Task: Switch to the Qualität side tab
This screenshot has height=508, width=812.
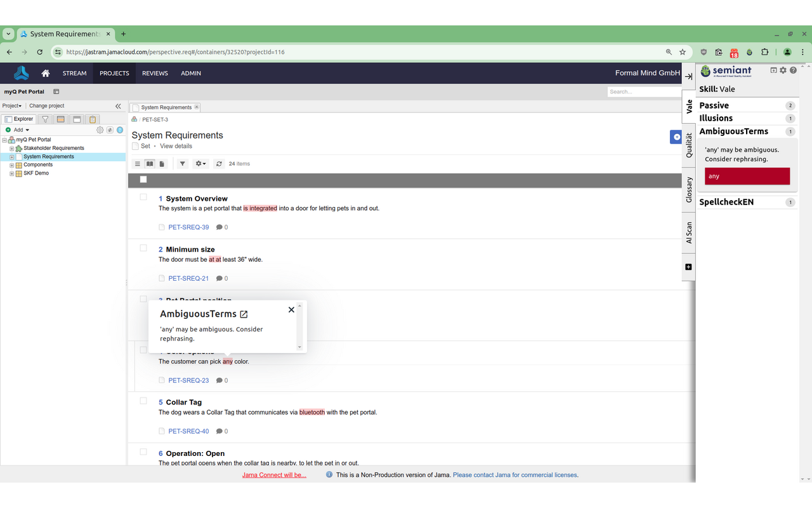Action: coord(689,145)
